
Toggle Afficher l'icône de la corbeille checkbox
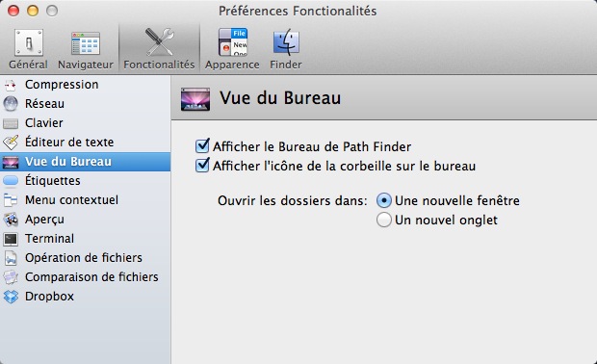tap(202, 166)
